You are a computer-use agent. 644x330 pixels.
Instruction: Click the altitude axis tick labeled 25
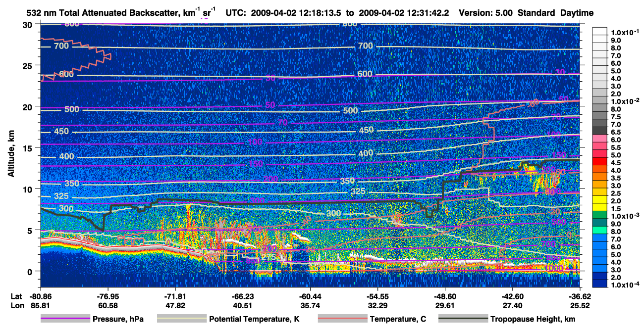(29, 65)
